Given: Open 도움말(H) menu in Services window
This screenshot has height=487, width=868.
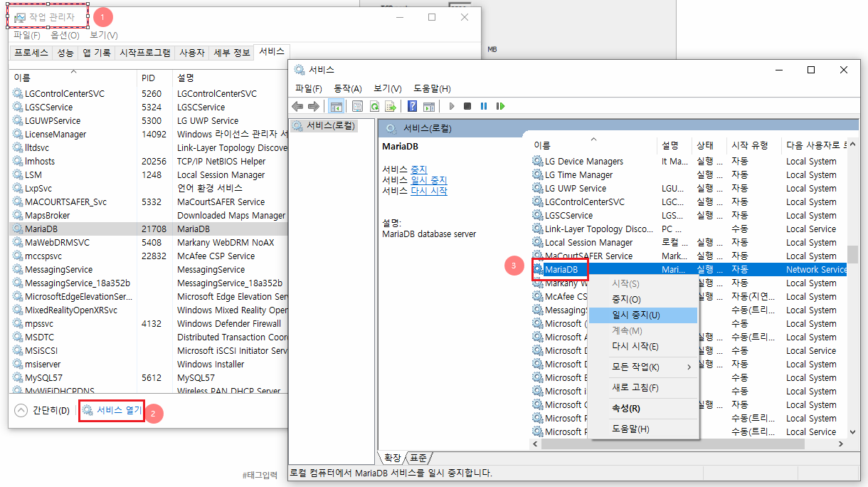Looking at the screenshot, I should coord(432,88).
